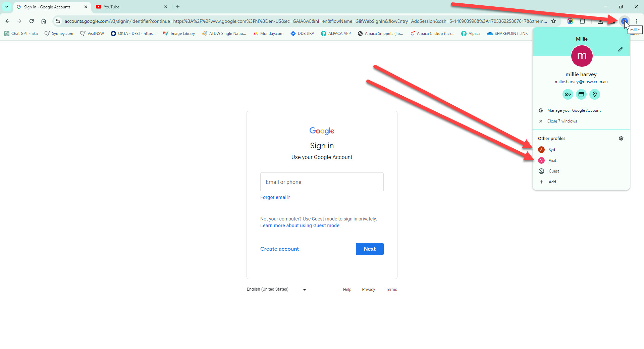
Task: Click the Forgot email? link
Action: click(275, 197)
